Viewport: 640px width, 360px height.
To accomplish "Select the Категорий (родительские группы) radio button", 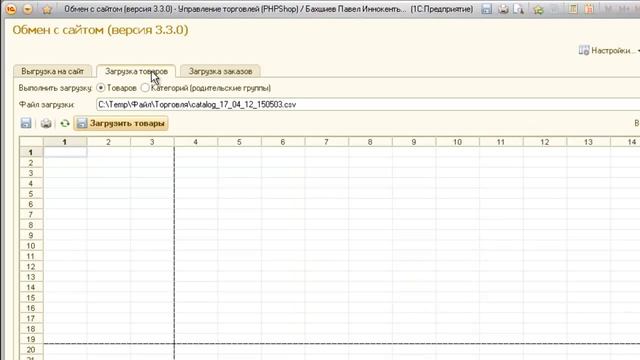I will pyautogui.click(x=144, y=88).
